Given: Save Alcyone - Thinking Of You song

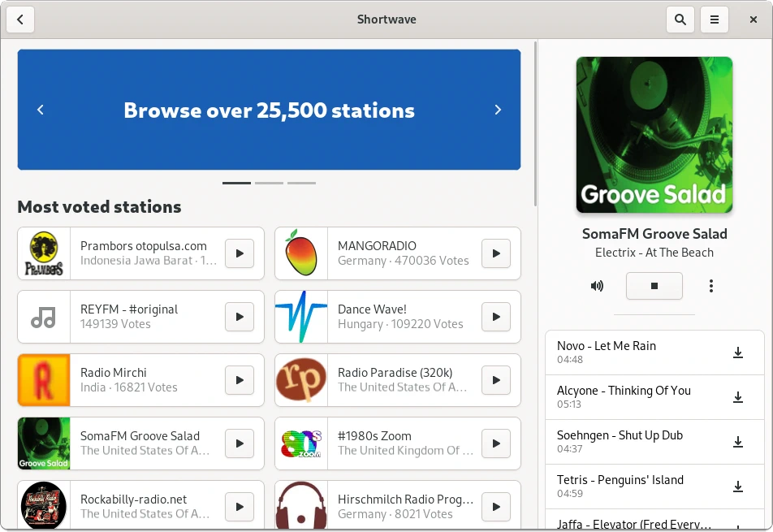Looking at the screenshot, I should pos(738,397).
